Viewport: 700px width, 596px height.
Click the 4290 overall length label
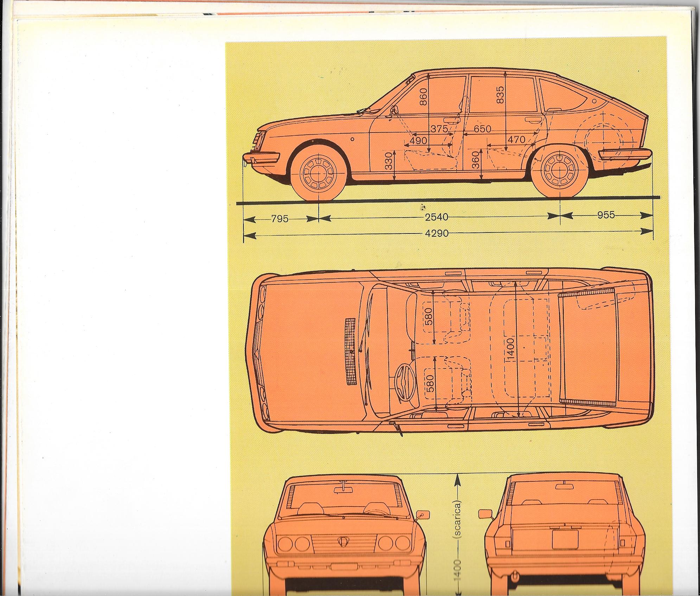[x=437, y=233]
